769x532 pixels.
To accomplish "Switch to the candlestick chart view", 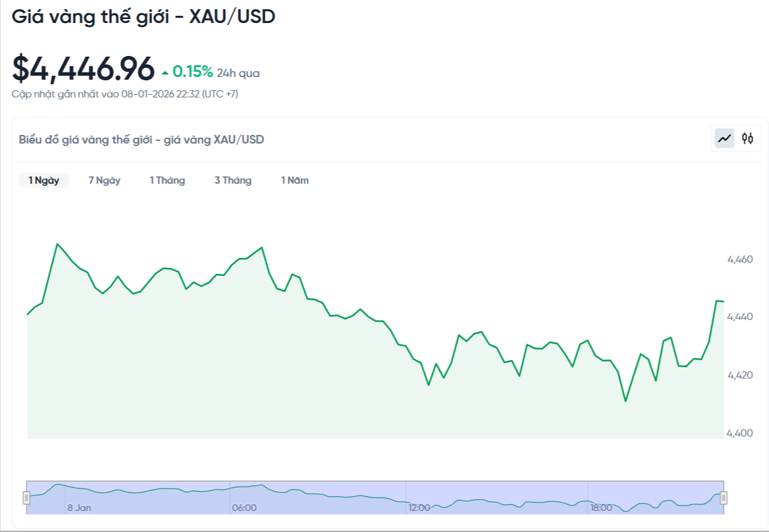I will click(x=747, y=138).
